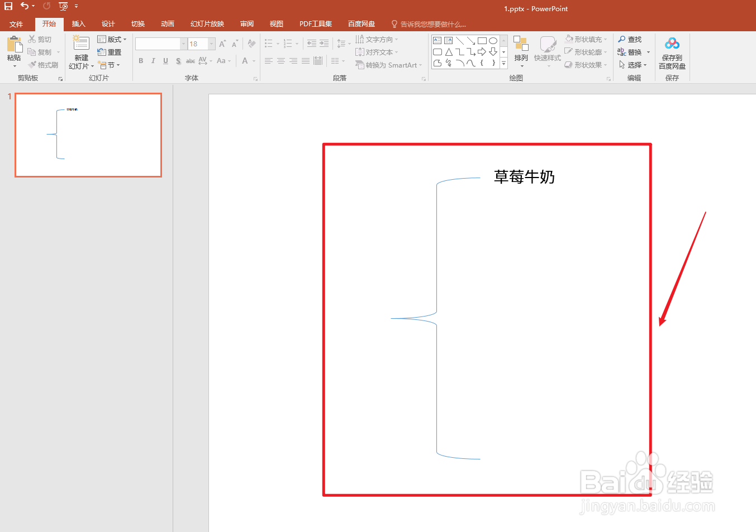Undo the last action
Viewport: 756px width, 532px height.
[x=24, y=6]
